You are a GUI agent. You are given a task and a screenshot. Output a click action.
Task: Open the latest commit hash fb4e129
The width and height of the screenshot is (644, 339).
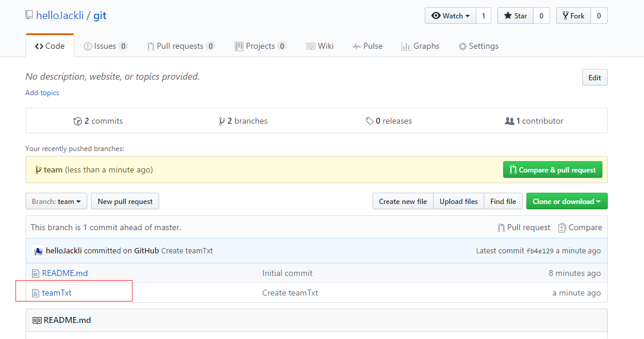click(x=539, y=251)
